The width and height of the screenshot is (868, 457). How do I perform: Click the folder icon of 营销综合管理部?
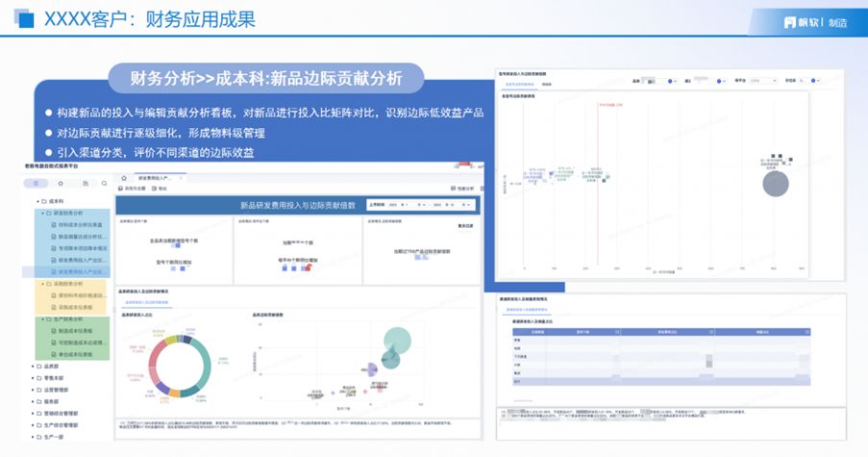[x=39, y=414]
